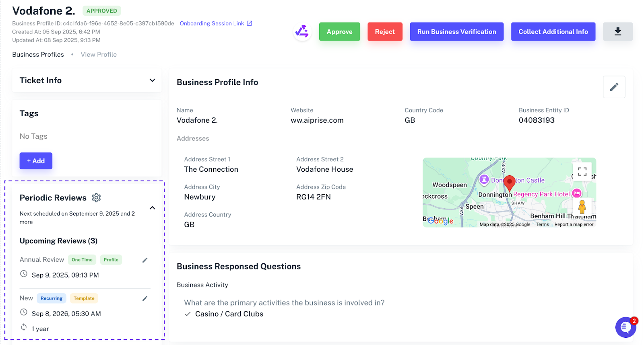Approve the business profile
Image resolution: width=644 pixels, height=345 pixels.
pos(339,32)
